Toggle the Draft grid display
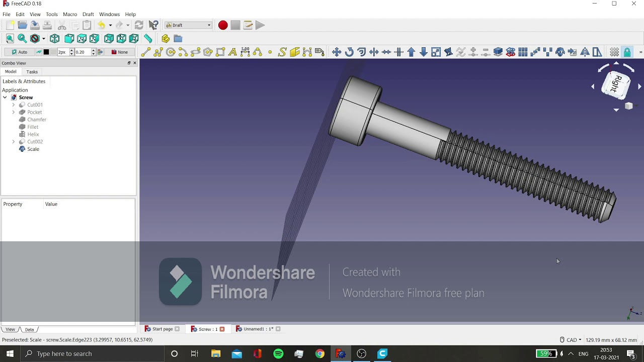This screenshot has height=362, width=644. click(x=614, y=52)
